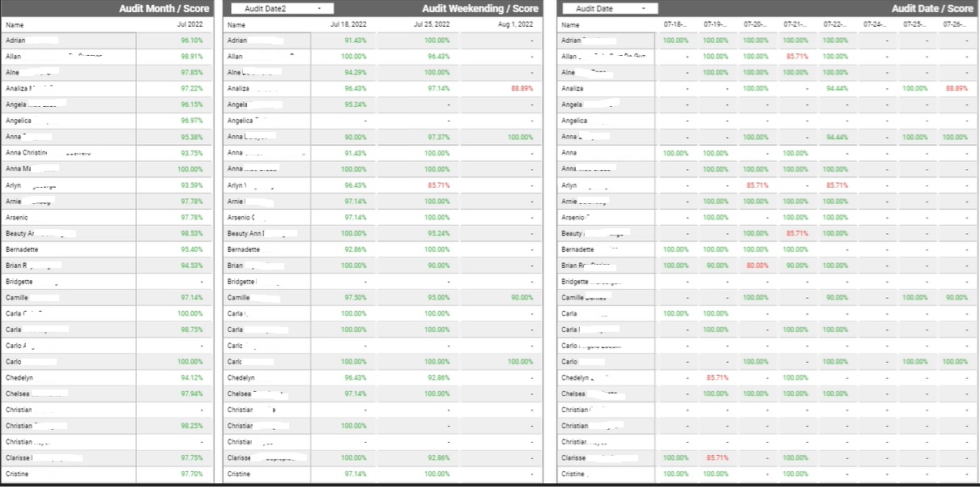Select the 07-26 date column header

point(955,25)
